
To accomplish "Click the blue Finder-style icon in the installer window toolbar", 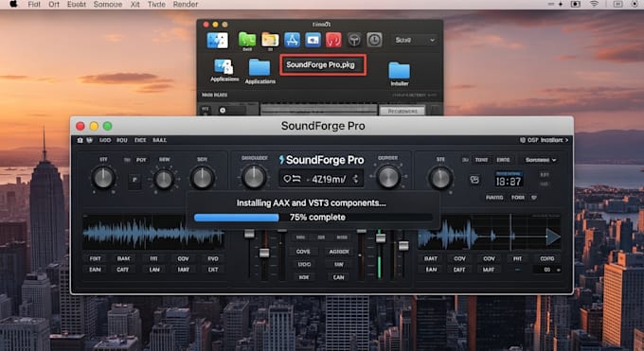I will [217, 41].
